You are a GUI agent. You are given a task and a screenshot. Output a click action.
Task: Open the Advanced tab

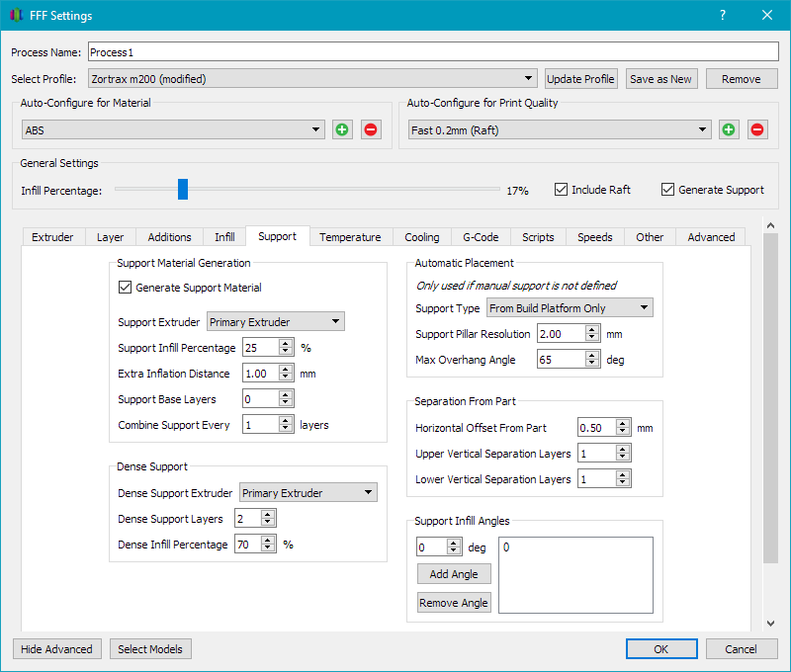click(711, 237)
